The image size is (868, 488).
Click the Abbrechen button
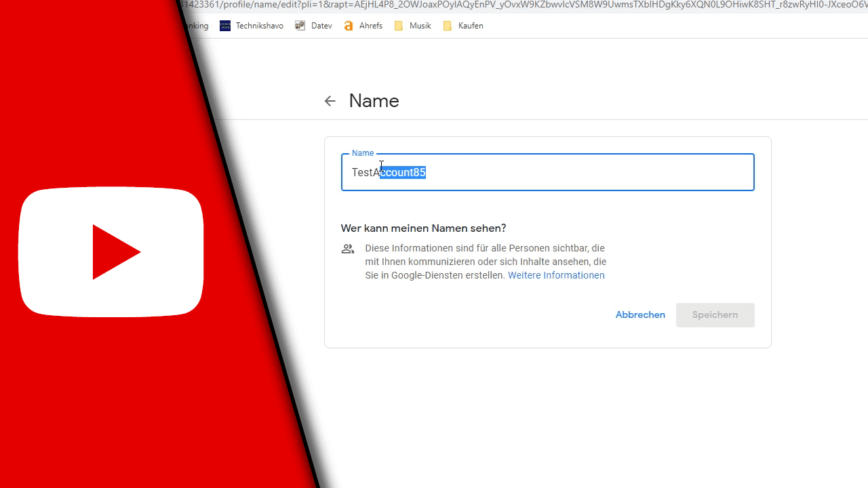[640, 315]
